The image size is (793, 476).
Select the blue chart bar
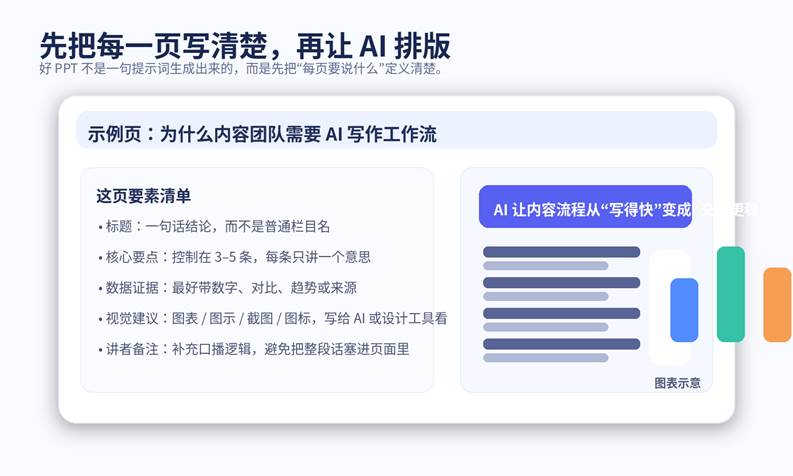(684, 310)
